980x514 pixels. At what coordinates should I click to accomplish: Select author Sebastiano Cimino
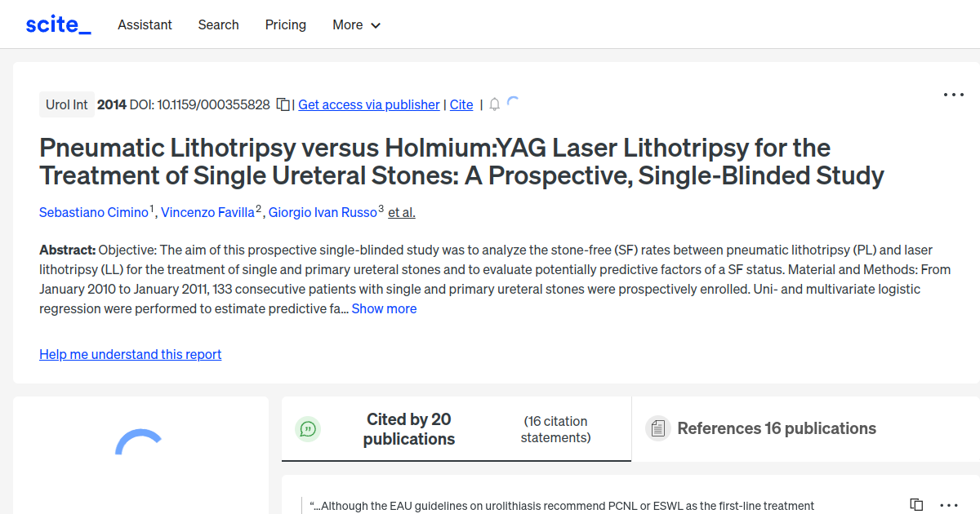pyautogui.click(x=94, y=212)
